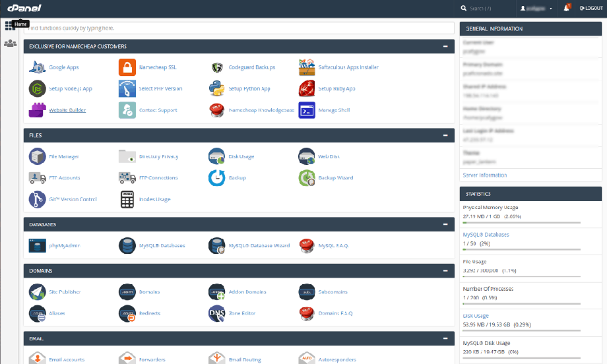
Task: Open the Disk Usage statistics link
Action: (x=476, y=316)
